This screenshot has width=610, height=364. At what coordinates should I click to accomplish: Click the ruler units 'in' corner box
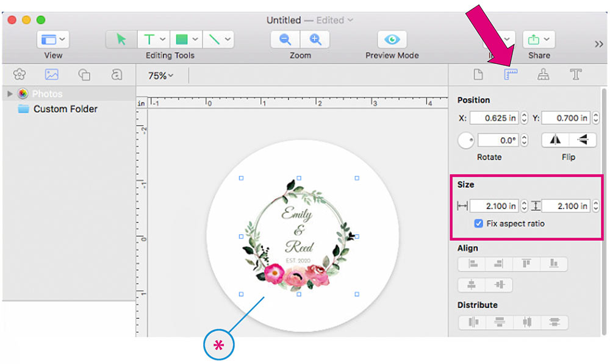point(142,103)
